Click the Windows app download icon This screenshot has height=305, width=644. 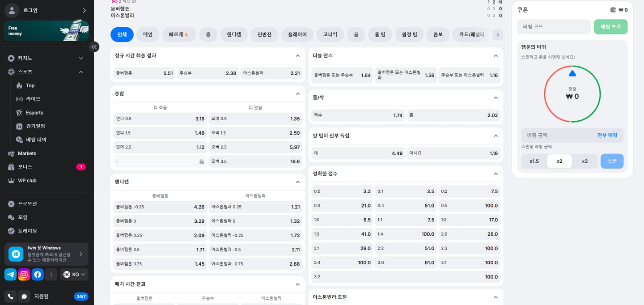(x=16, y=254)
